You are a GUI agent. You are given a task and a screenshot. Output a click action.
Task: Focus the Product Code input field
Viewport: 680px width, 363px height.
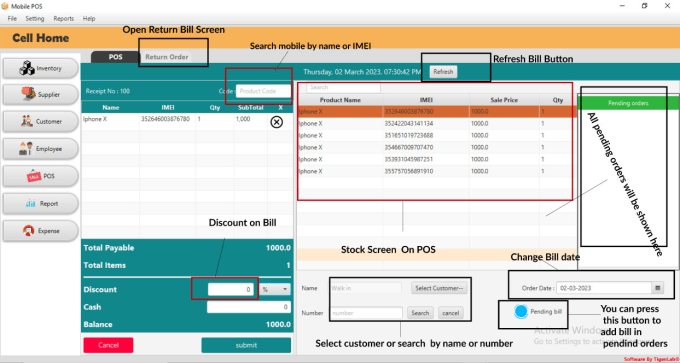coord(264,91)
